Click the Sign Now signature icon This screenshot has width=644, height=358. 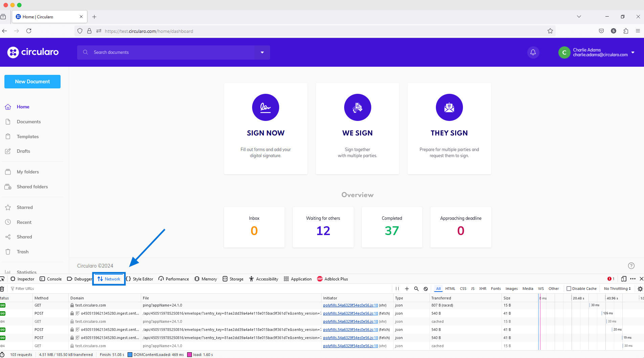[x=266, y=107]
